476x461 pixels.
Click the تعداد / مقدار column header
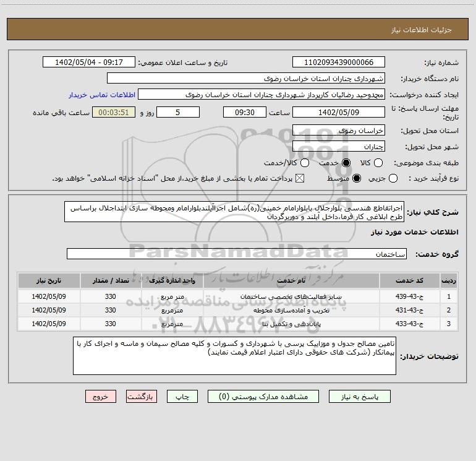coord(111,280)
